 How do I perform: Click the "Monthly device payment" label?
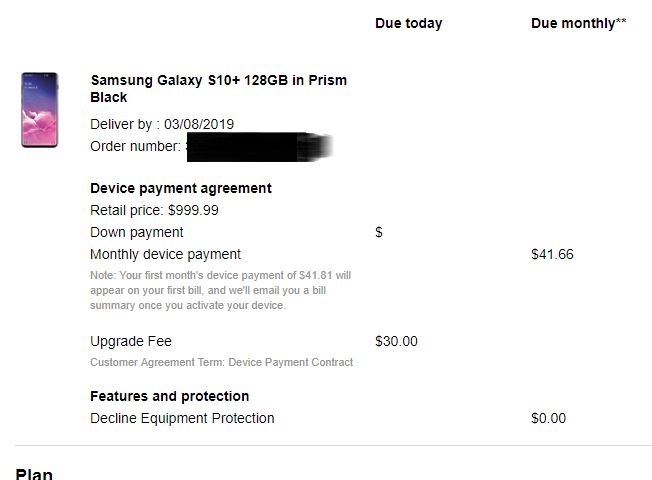pos(165,254)
